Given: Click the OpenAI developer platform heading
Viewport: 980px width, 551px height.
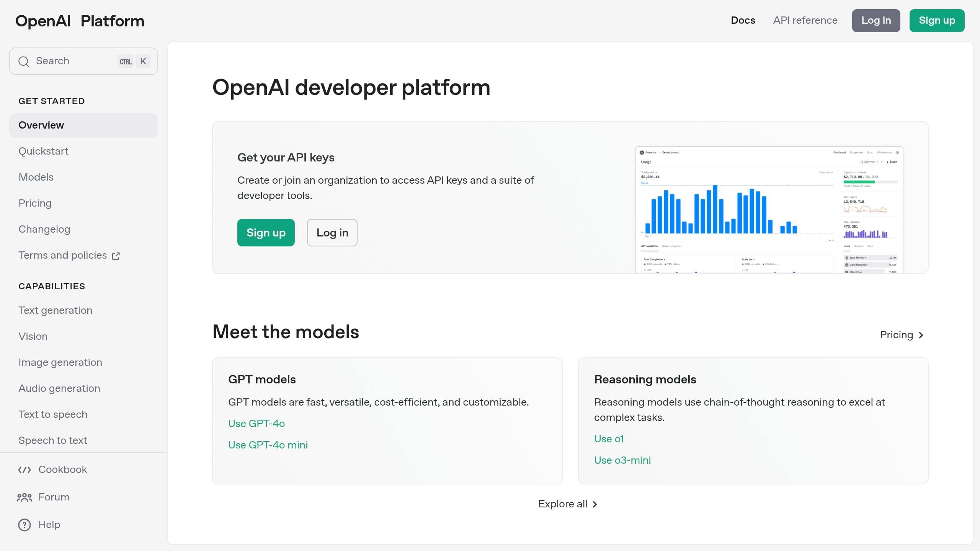Looking at the screenshot, I should 351,88.
